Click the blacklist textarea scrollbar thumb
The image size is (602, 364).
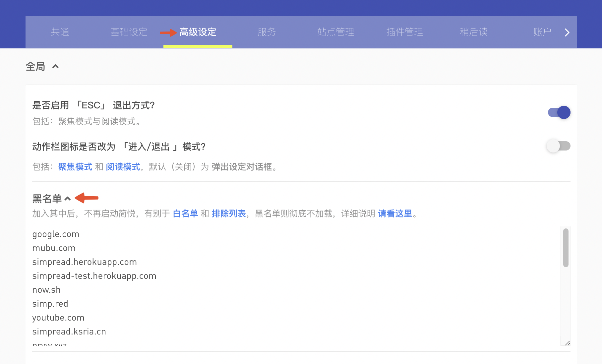(566, 248)
